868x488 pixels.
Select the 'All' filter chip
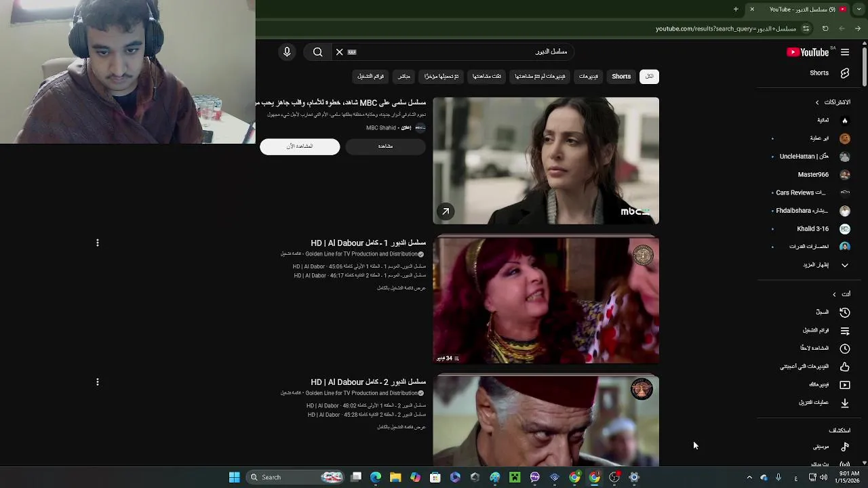(x=649, y=77)
